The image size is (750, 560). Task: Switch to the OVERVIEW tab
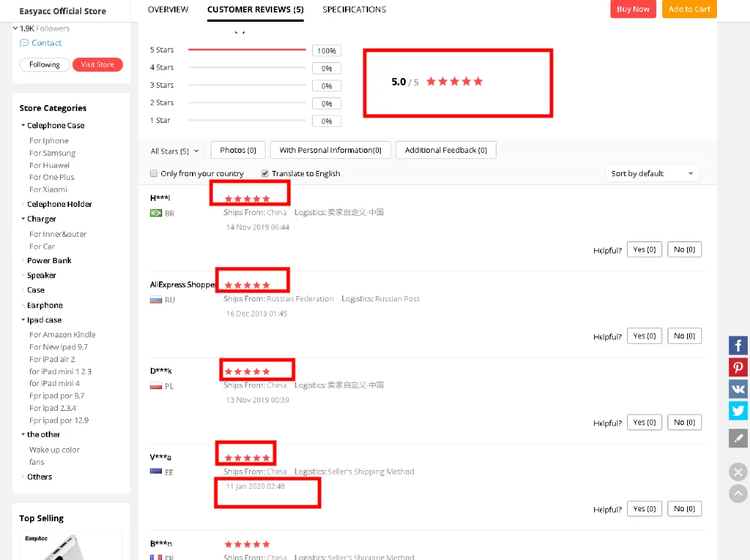pos(168,10)
